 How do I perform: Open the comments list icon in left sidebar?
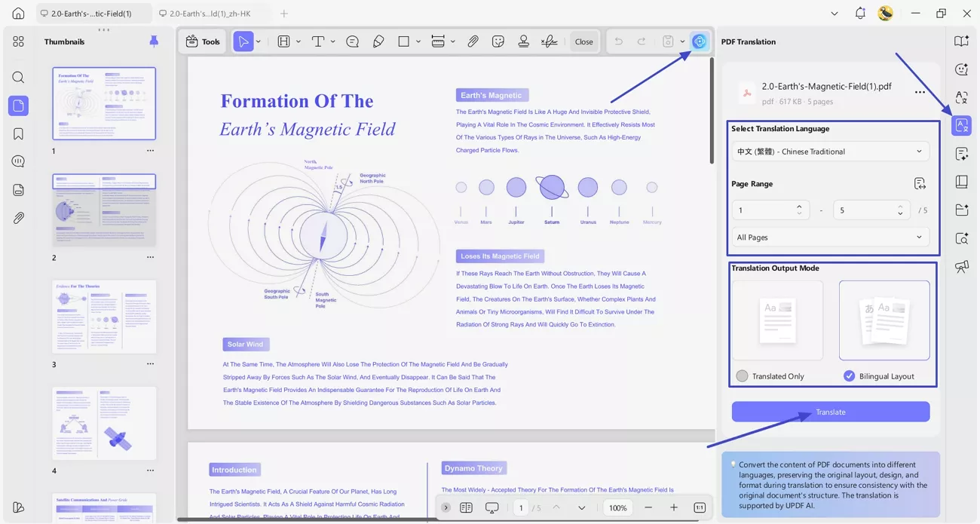(18, 162)
